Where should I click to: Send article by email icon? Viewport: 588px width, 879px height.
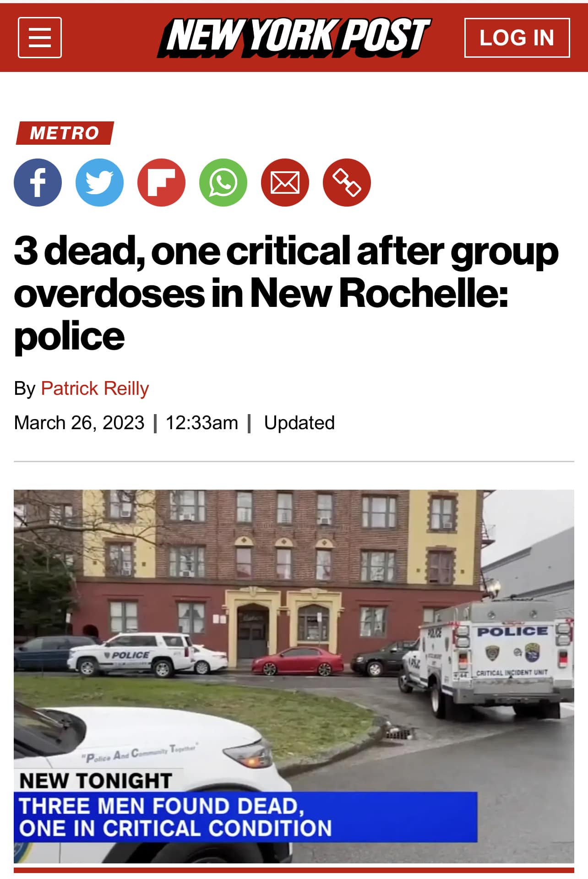(x=285, y=182)
